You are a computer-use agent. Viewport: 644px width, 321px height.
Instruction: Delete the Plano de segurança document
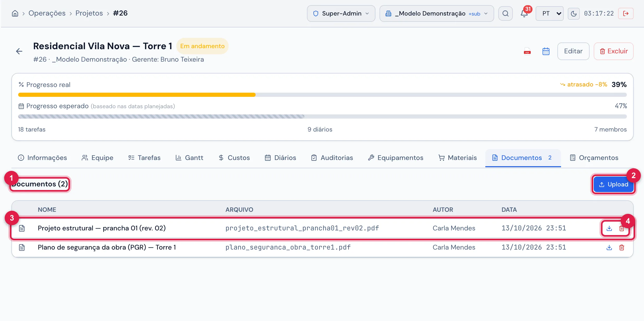(x=621, y=247)
